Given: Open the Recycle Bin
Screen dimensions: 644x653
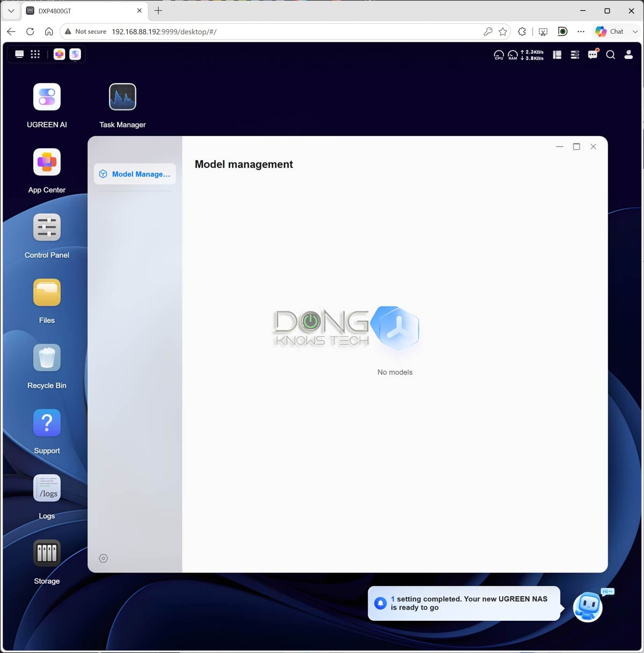Looking at the screenshot, I should coord(47,358).
